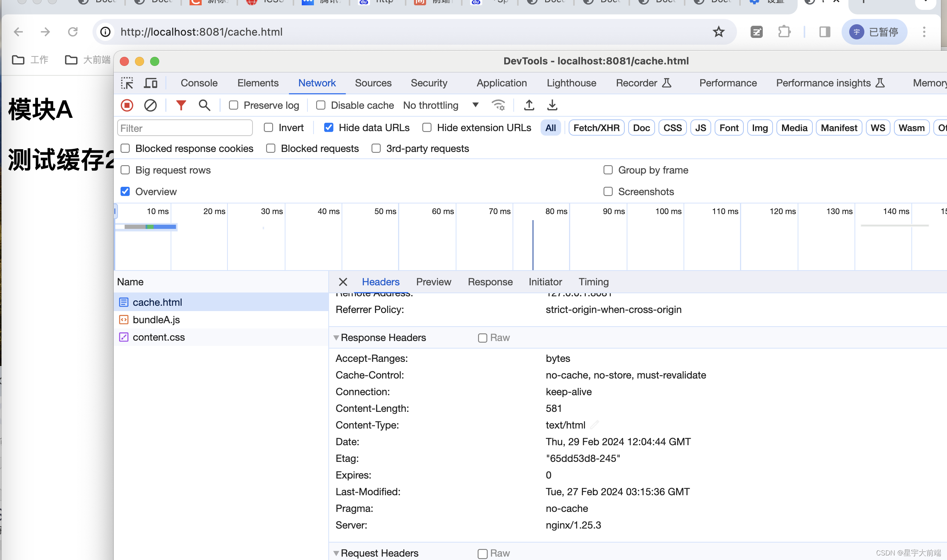Click the Filter text input
This screenshot has width=947, height=560.
[x=185, y=128]
